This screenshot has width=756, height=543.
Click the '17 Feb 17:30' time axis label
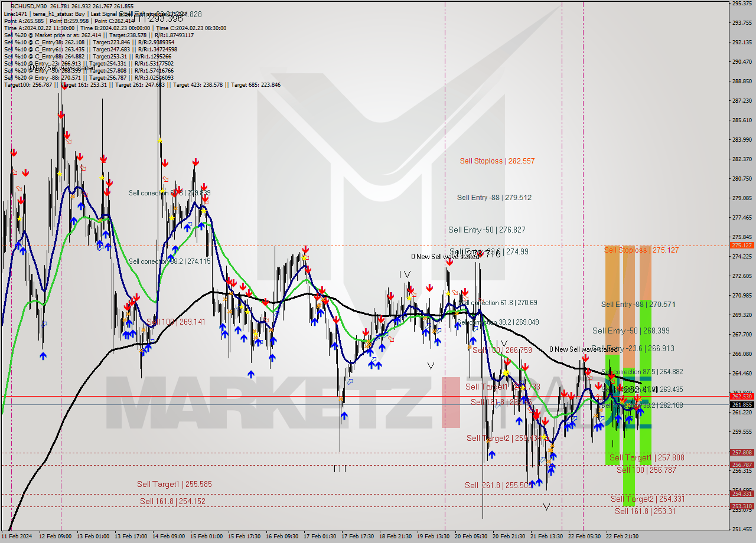coord(357,537)
